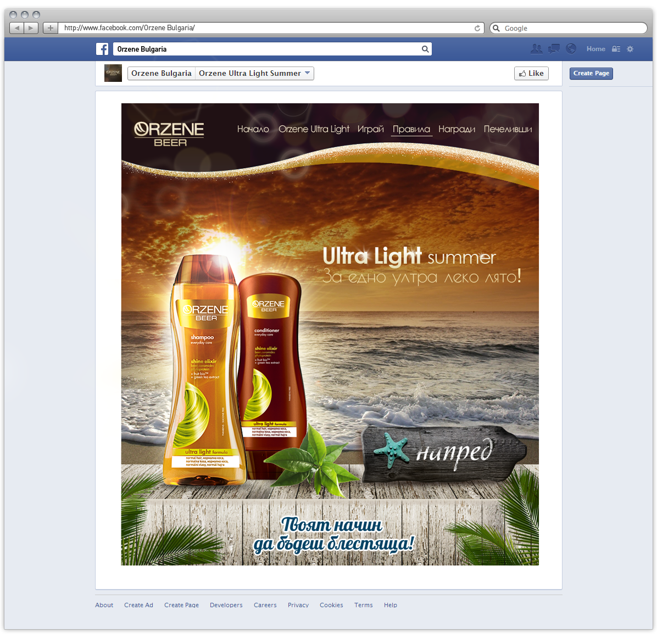Viewport: 657px width, 644px height.
Task: Open the Начало menu item
Action: pos(253,129)
